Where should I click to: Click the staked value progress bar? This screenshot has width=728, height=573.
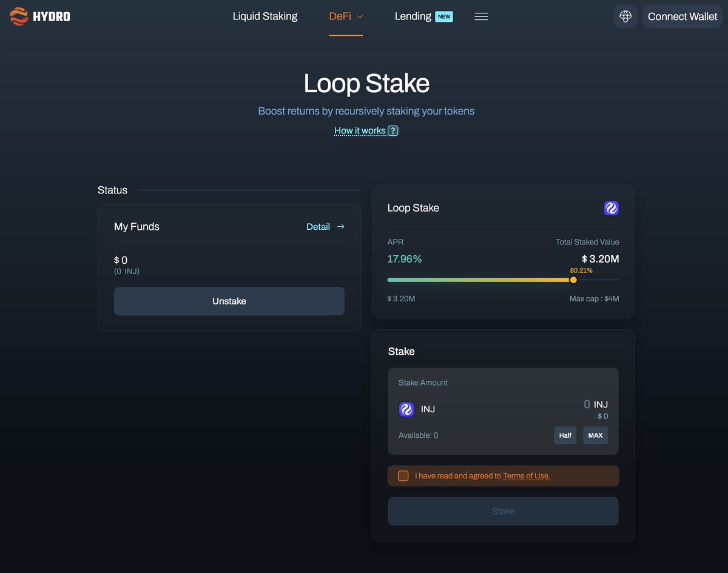click(x=504, y=280)
